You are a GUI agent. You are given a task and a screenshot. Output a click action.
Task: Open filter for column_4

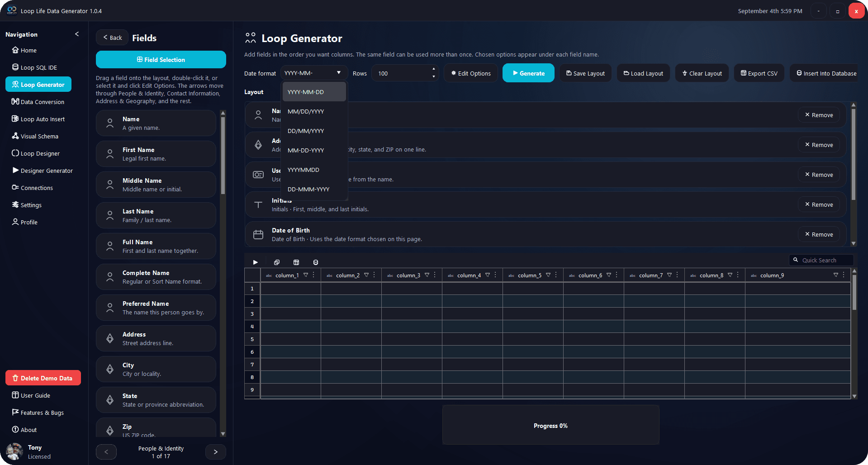click(488, 275)
